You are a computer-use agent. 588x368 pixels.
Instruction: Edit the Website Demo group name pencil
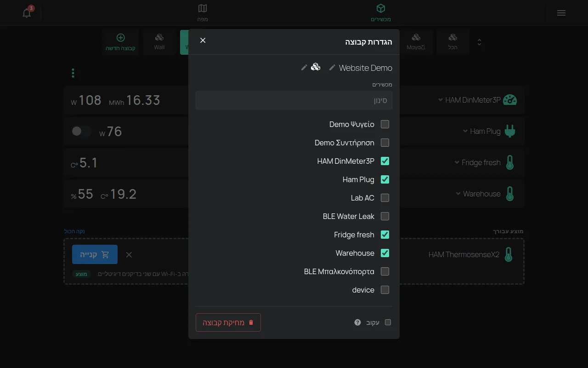pos(332,68)
